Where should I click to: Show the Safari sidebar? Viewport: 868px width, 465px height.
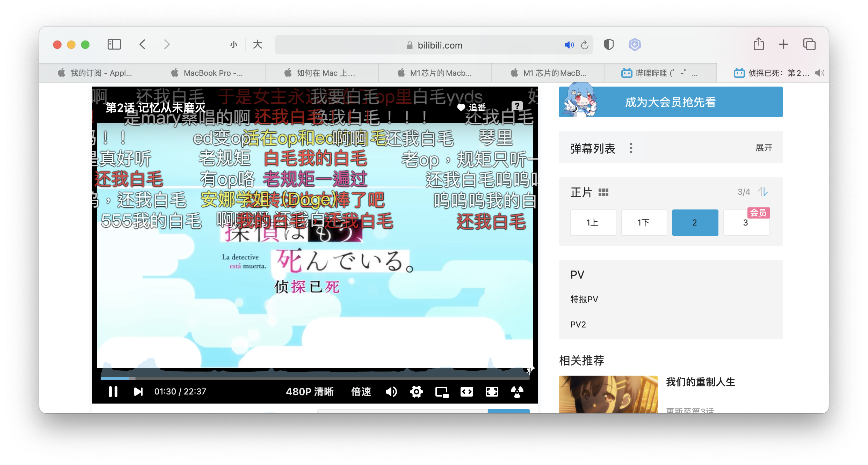[x=114, y=45]
